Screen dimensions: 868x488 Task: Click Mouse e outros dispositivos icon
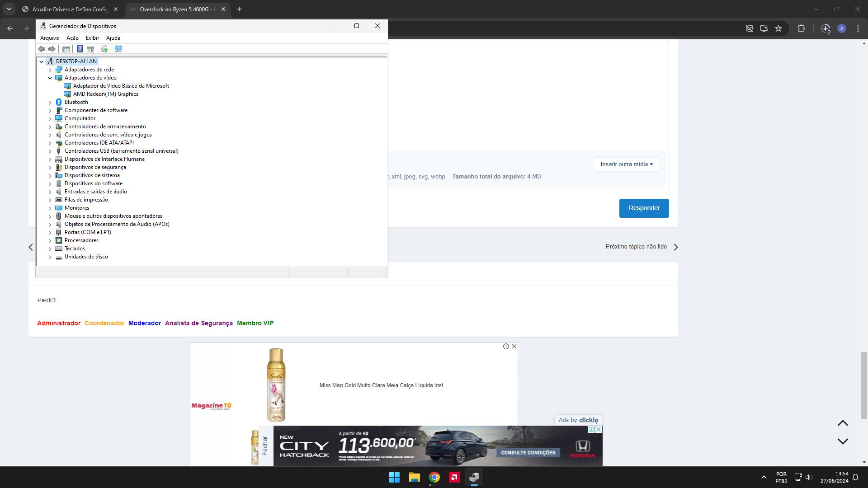59,216
